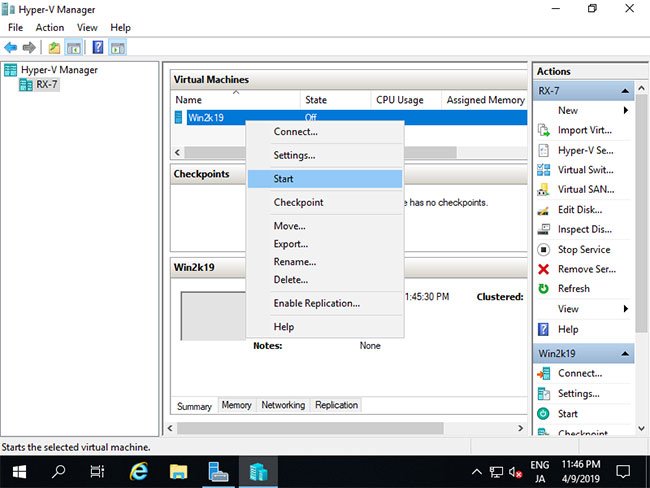650x488 pixels.
Task: Expand the New submenu arrow in Actions
Action: click(x=626, y=110)
